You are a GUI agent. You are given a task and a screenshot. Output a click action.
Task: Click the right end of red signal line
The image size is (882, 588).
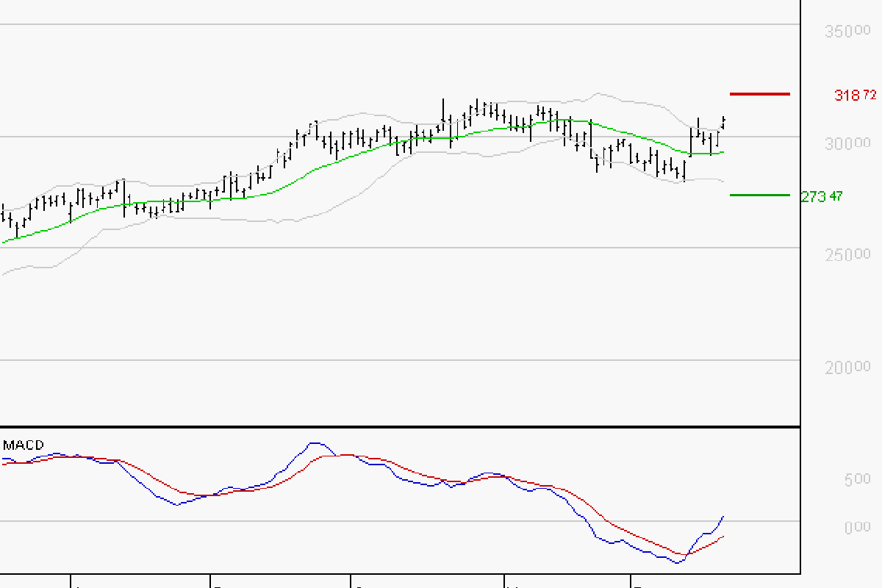tap(725, 537)
